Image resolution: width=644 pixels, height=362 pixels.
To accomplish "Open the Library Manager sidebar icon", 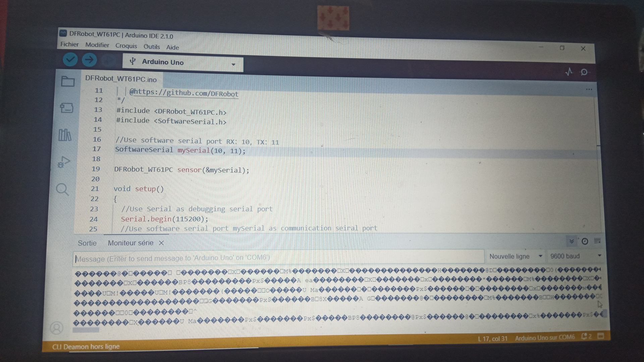I will 65,135.
